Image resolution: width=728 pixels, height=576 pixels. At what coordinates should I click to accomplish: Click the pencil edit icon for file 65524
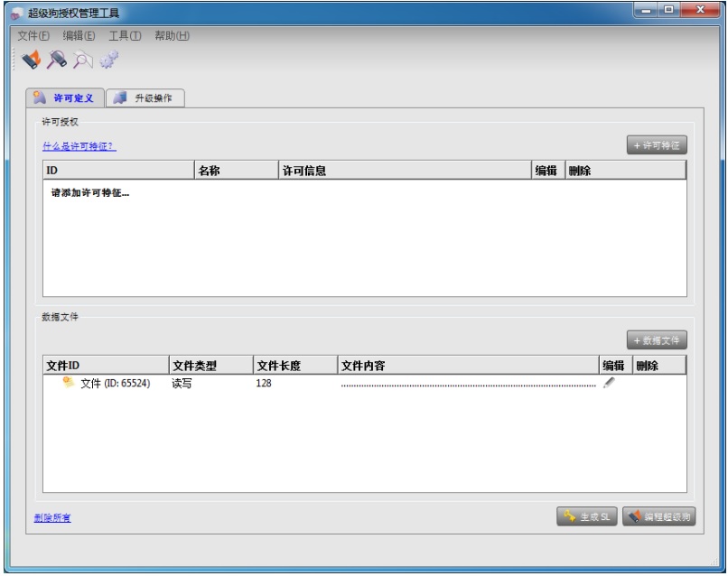click(610, 384)
